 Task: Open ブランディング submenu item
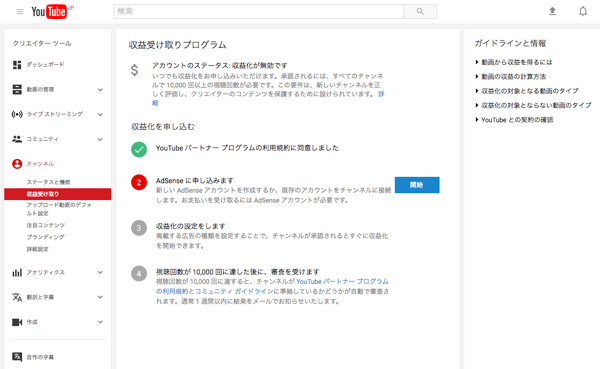46,237
